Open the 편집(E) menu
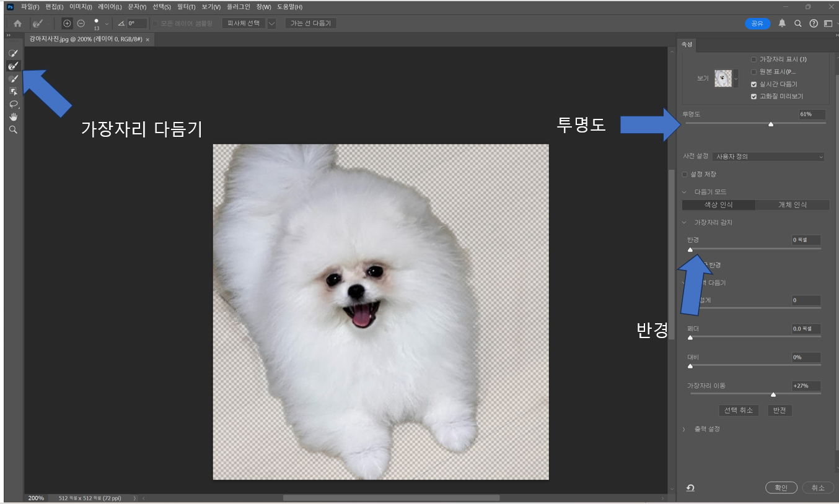The width and height of the screenshot is (839, 504). pos(55,7)
